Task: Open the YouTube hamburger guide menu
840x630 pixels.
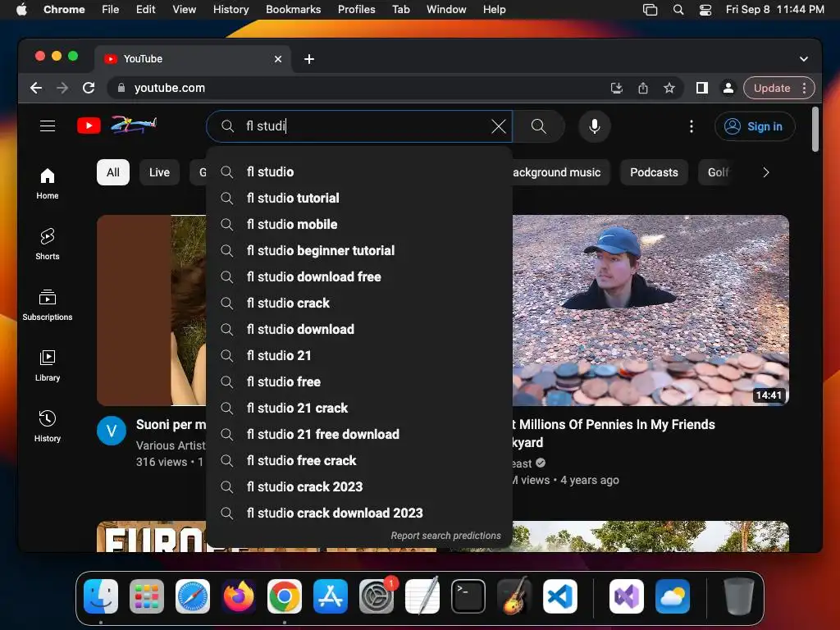Action: [x=48, y=126]
